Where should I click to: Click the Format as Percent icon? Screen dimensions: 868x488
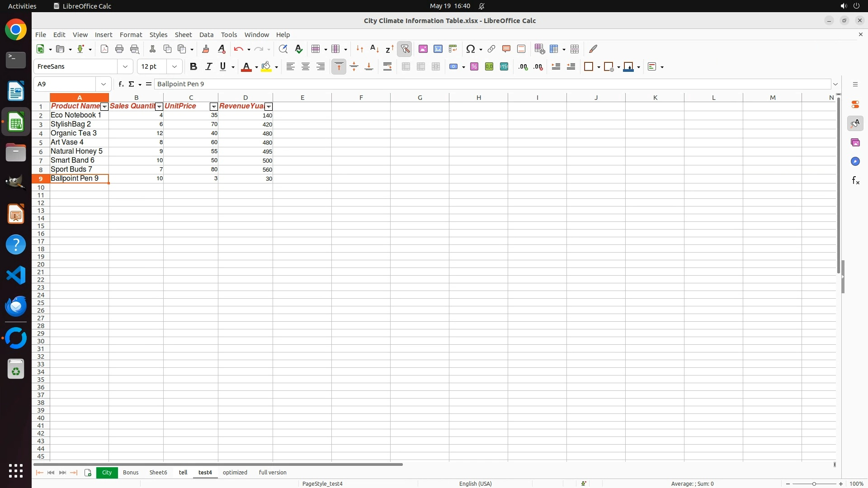click(474, 67)
